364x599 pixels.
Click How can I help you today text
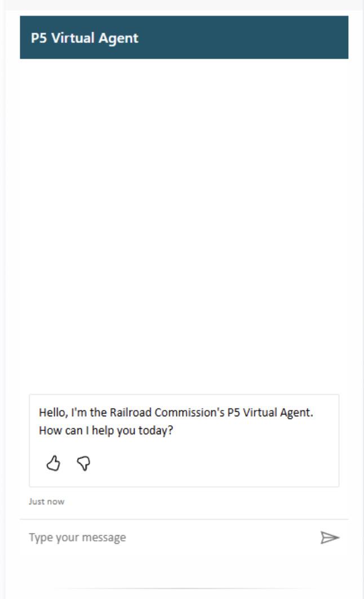click(106, 430)
